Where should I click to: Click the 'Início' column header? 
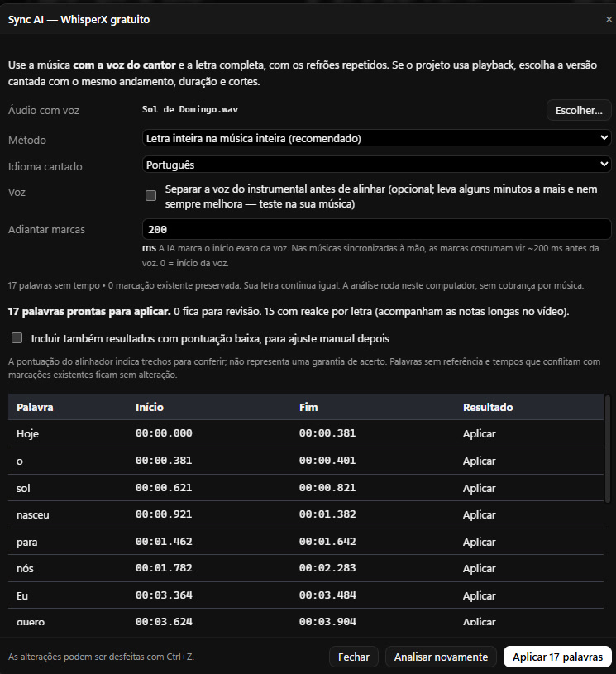point(150,407)
